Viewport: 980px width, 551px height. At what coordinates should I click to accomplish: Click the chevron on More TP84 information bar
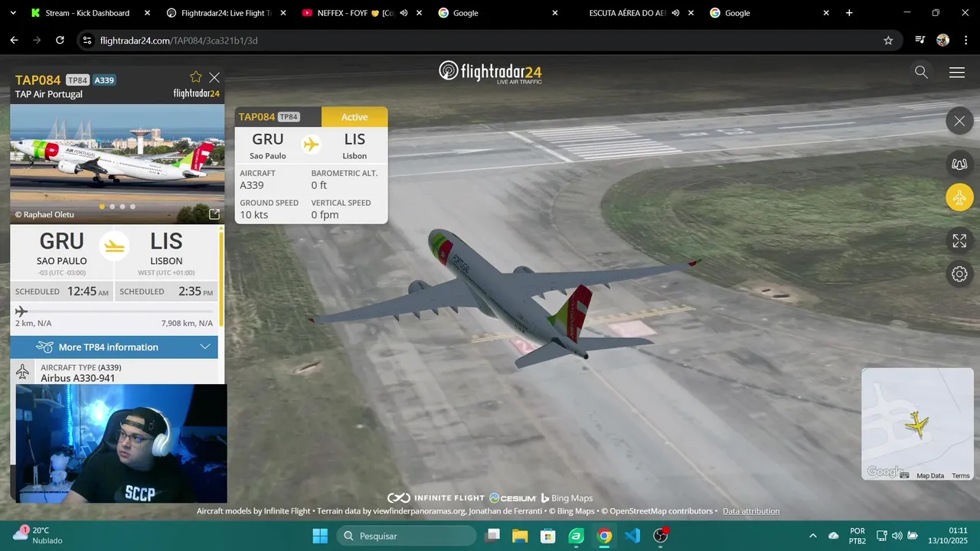coord(205,347)
